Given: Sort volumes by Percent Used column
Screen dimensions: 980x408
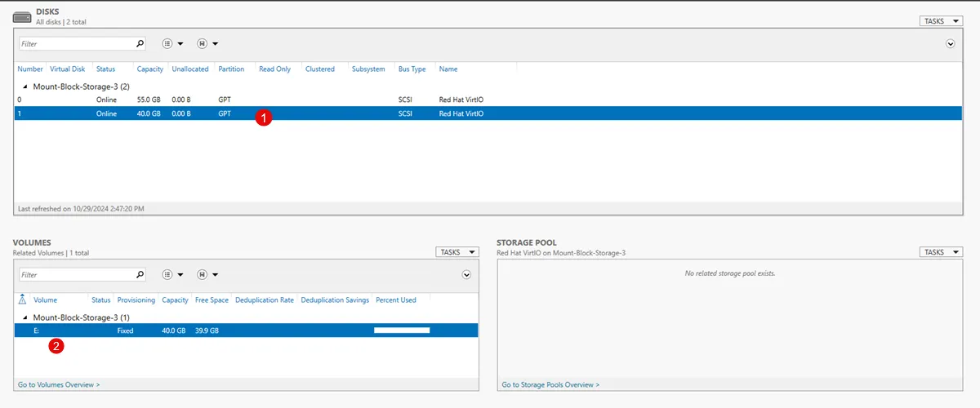Looking at the screenshot, I should [396, 300].
